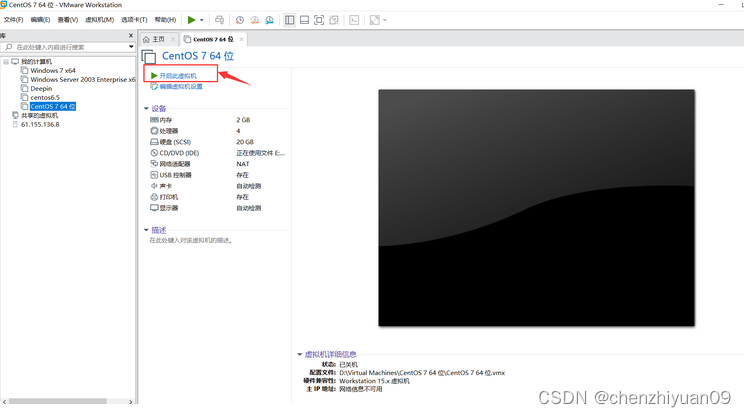Click the Revert to Snapshot toolbar icon
The image size is (746, 417).
pyautogui.click(x=255, y=20)
